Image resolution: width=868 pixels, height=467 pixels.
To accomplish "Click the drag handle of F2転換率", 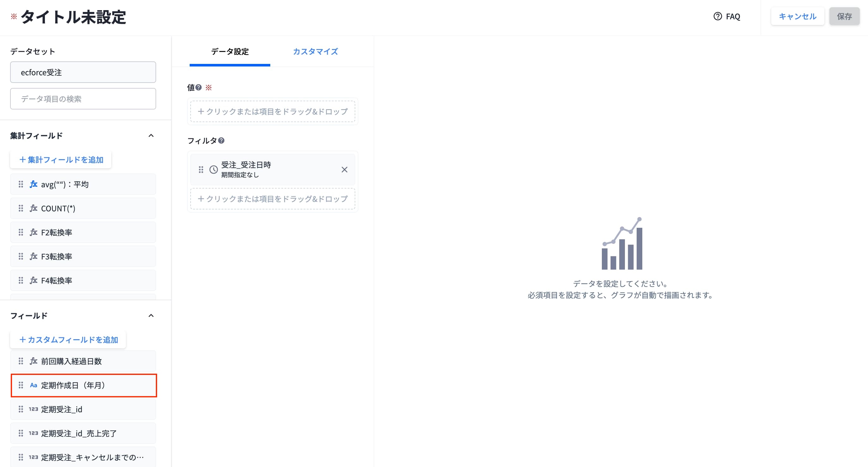I will point(21,232).
